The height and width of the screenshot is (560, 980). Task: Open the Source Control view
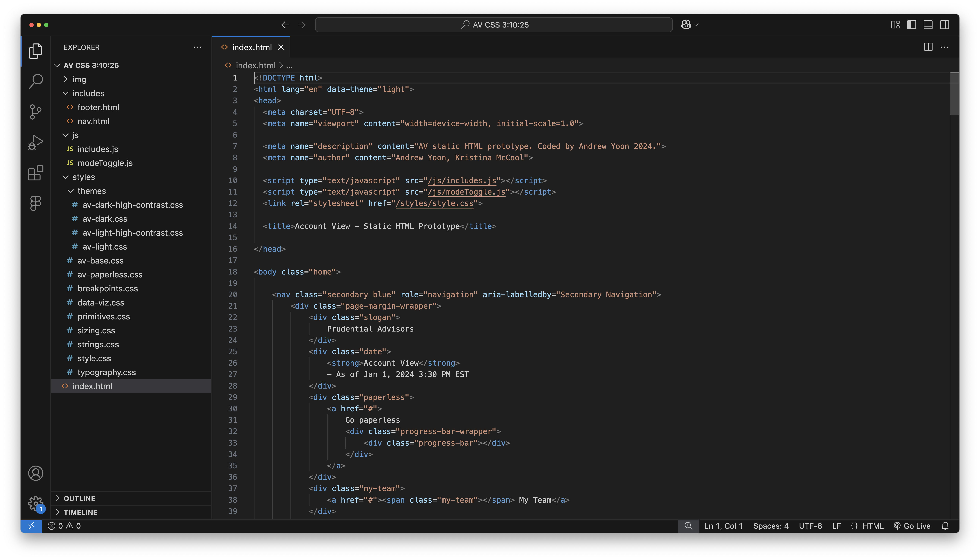coord(35,112)
